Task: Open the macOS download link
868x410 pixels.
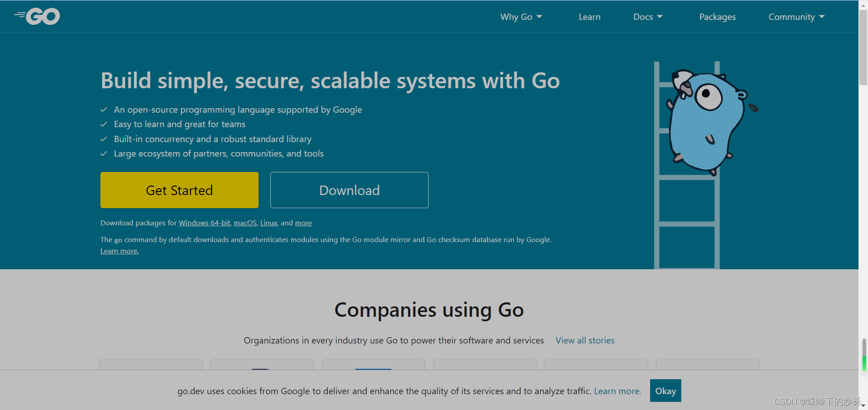Action: (x=245, y=223)
